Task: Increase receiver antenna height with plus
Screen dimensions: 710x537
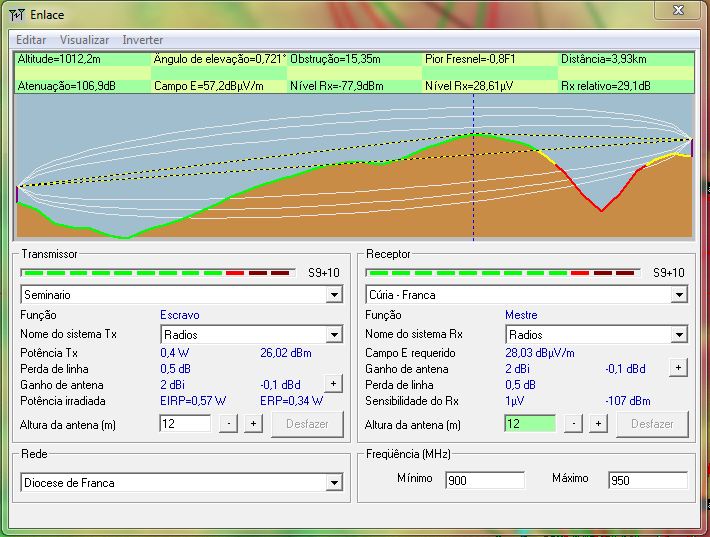Action: click(x=599, y=424)
